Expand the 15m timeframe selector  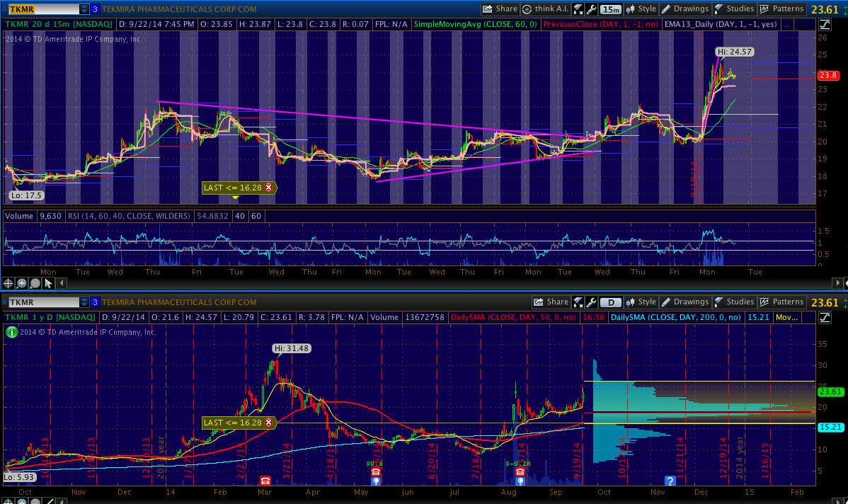(611, 9)
